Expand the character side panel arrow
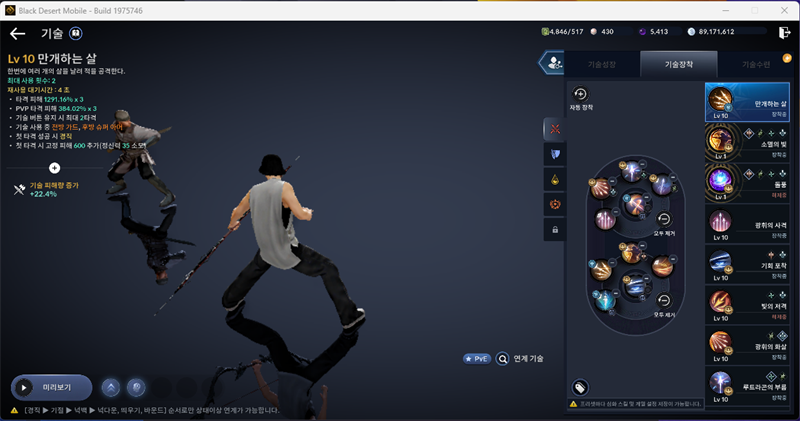Screen dimensions: 800x421 point(549,63)
